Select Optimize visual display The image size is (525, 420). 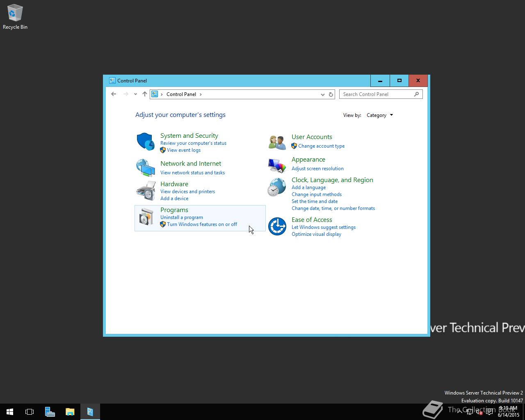click(316, 234)
